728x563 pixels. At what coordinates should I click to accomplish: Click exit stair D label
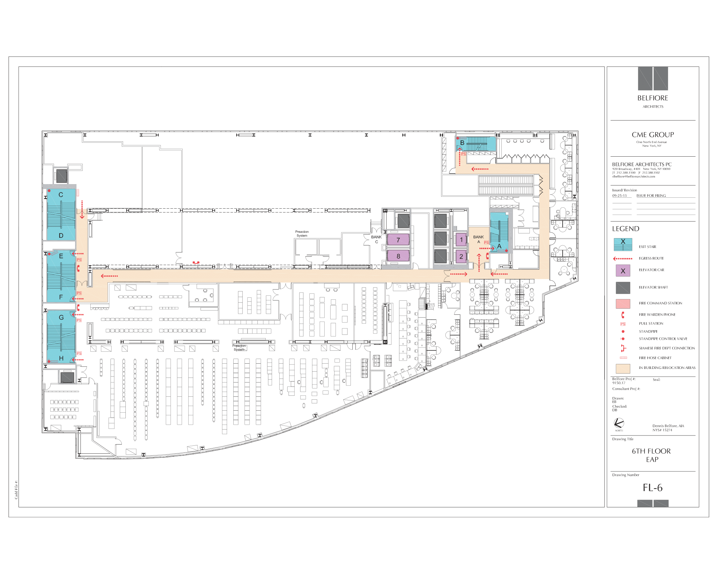[x=61, y=235]
